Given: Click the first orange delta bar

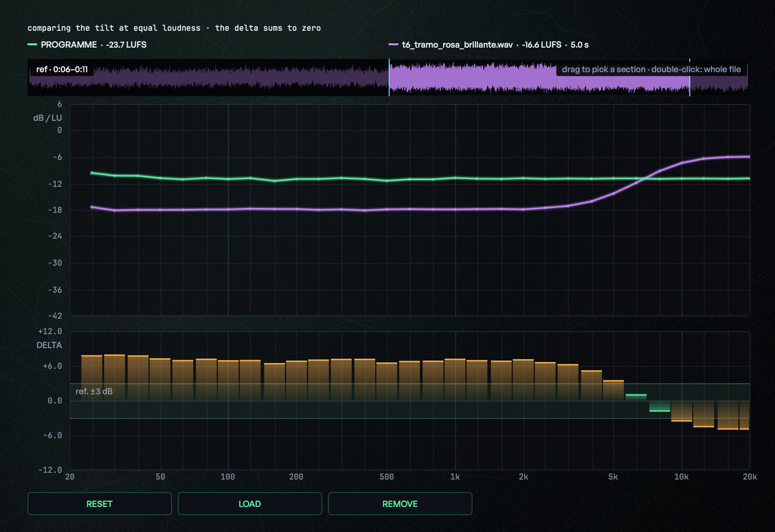Looking at the screenshot, I should pyautogui.click(x=92, y=378).
